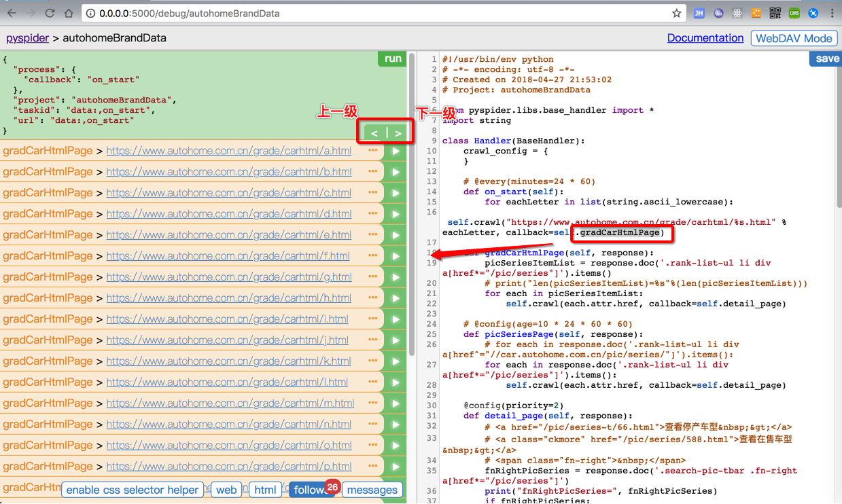The width and height of the screenshot is (842, 504).
Task: Go to the next task with >
Action: pos(398,132)
